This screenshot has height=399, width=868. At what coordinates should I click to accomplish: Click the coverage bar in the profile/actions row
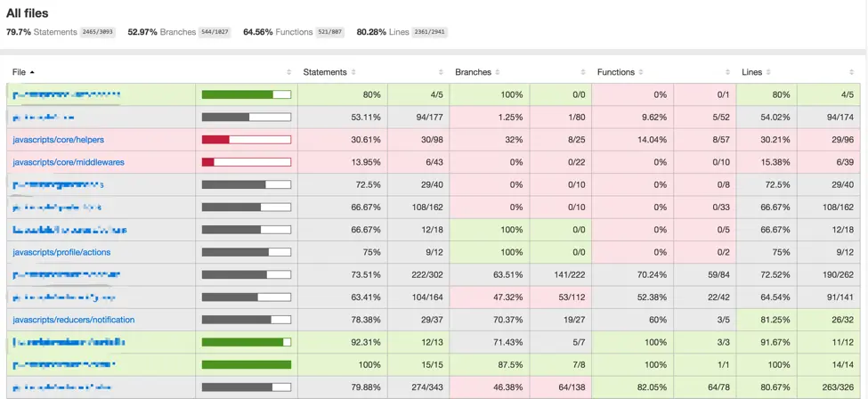tap(247, 252)
